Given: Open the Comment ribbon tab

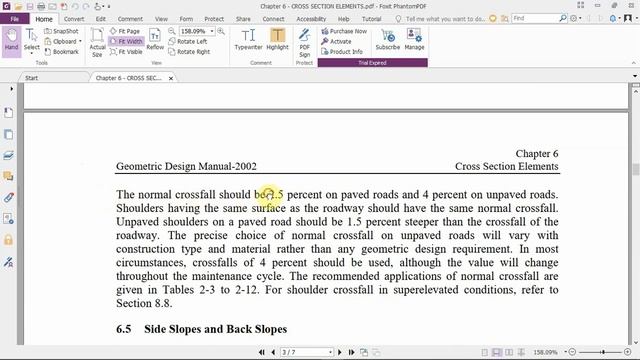Looking at the screenshot, I should (x=130, y=19).
